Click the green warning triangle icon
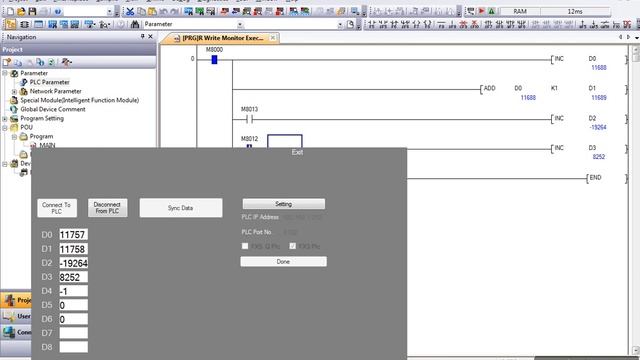The height and width of the screenshot is (360, 640). pyautogui.click(x=492, y=12)
